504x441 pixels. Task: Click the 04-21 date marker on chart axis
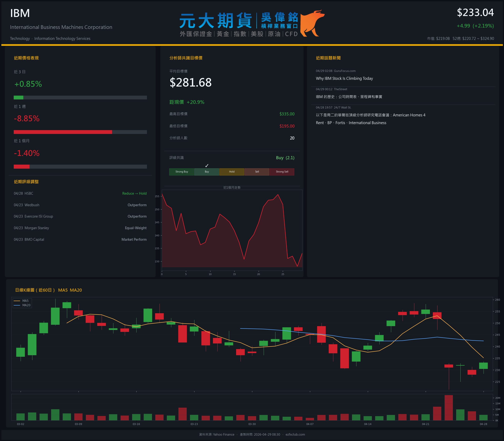pyautogui.click(x=425, y=424)
